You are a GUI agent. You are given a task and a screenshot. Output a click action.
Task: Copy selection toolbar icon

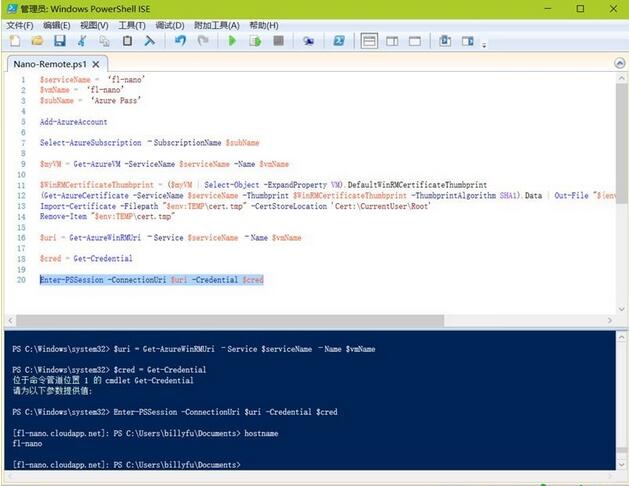click(x=104, y=41)
